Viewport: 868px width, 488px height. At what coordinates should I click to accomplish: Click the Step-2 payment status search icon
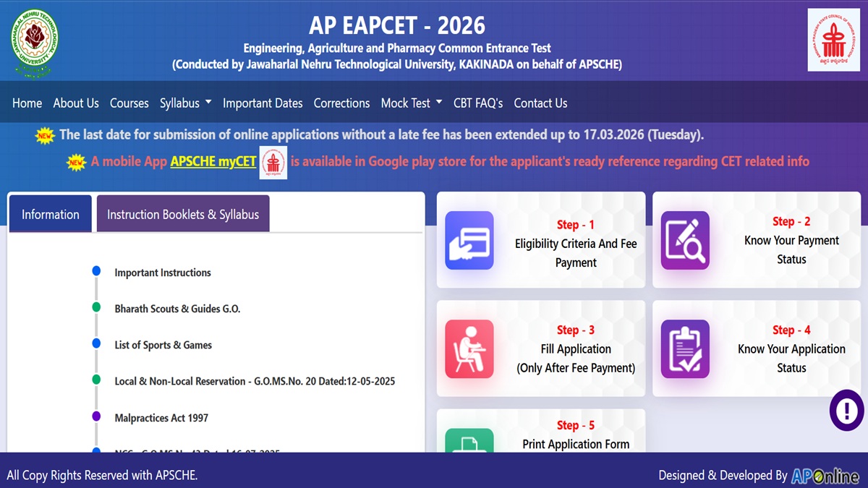[685, 240]
